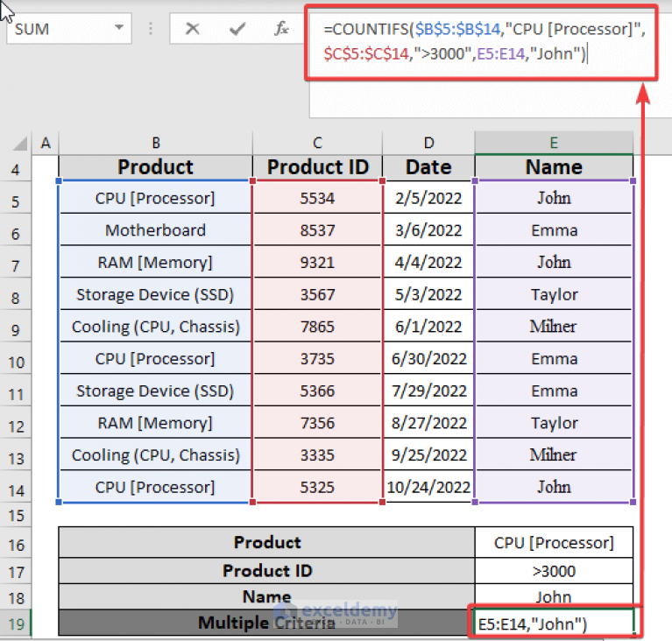Select the CPU [Processor] cell in row 10

pyautogui.click(x=156, y=359)
